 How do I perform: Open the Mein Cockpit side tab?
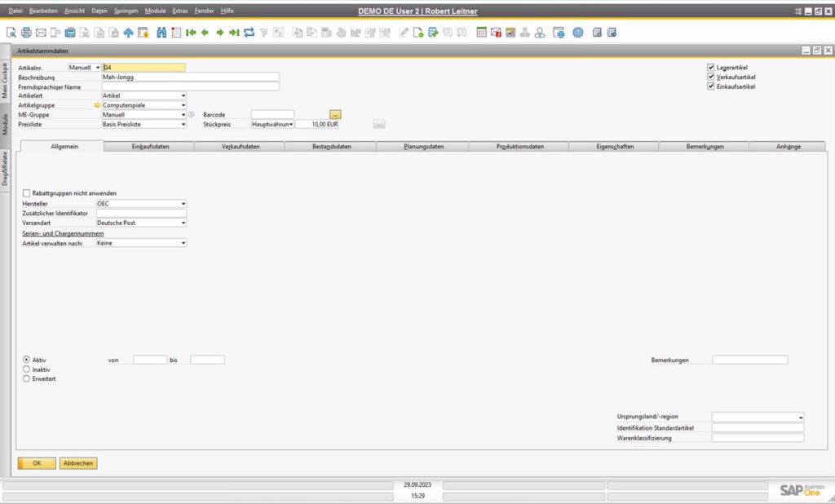click(5, 80)
